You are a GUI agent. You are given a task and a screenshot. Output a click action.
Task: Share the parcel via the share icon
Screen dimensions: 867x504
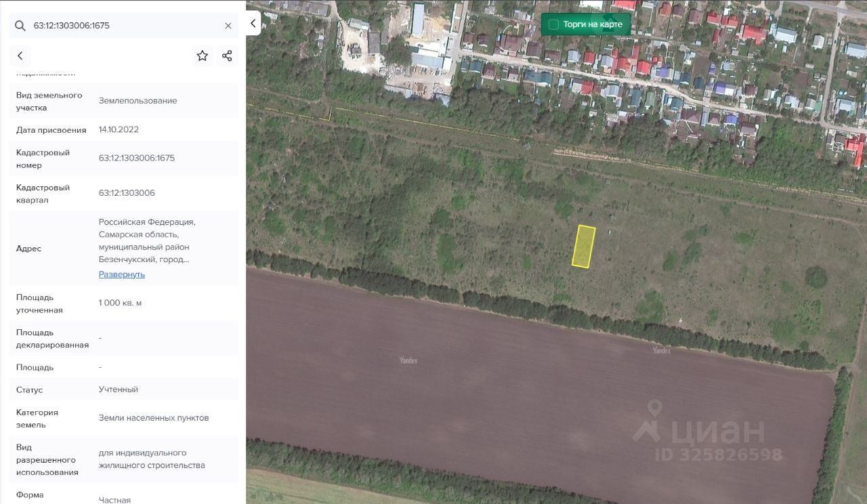click(x=227, y=56)
